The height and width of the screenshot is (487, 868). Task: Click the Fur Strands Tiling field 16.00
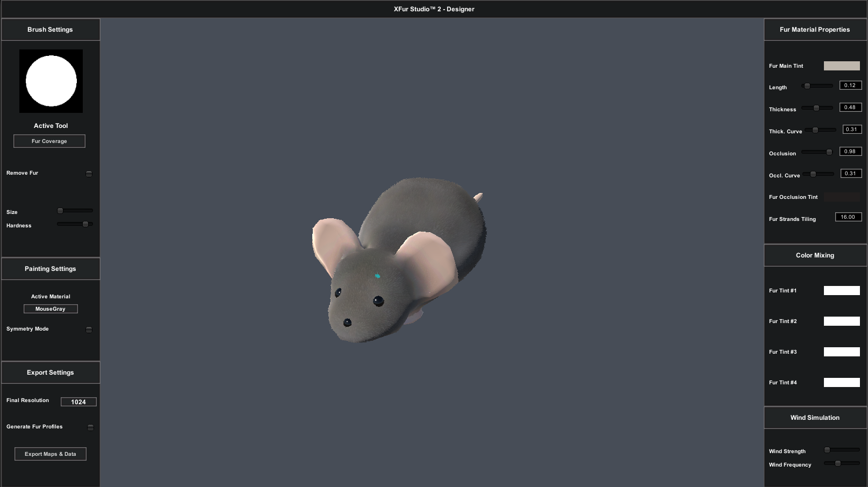pos(848,217)
